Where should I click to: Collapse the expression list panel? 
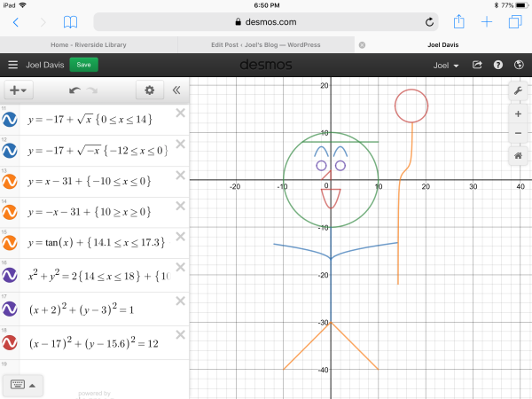pos(176,90)
